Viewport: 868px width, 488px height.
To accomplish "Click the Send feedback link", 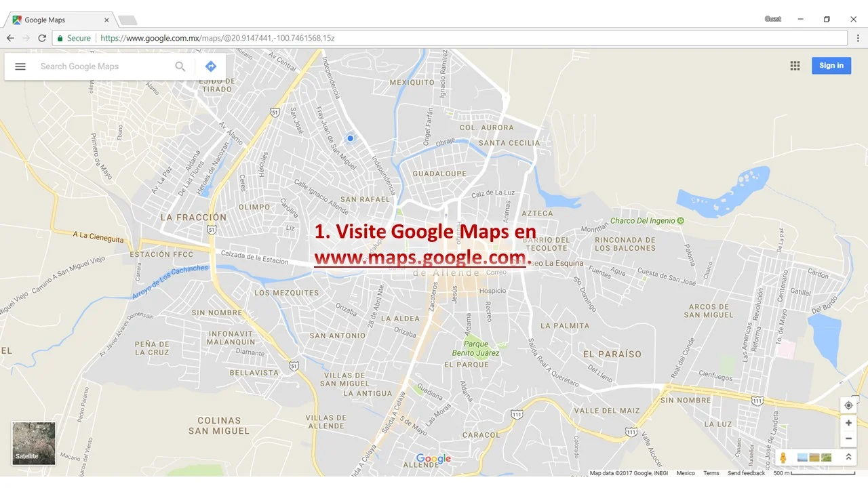I will tap(746, 473).
